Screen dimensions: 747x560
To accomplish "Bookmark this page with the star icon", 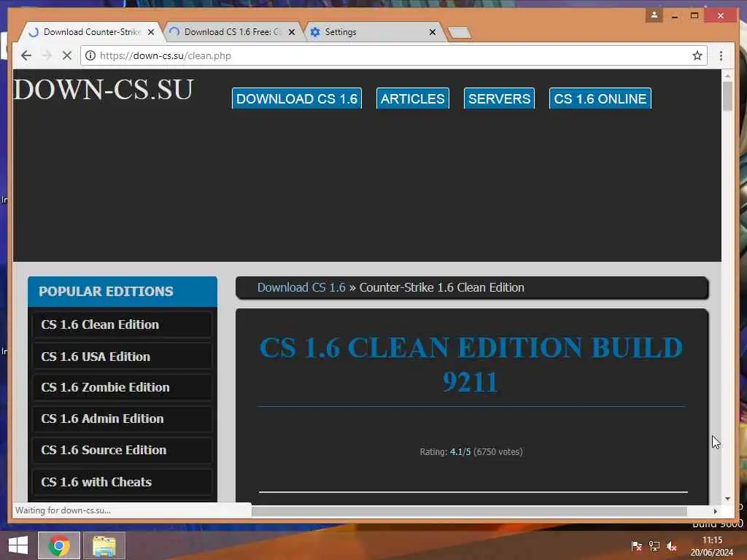I will click(x=697, y=55).
